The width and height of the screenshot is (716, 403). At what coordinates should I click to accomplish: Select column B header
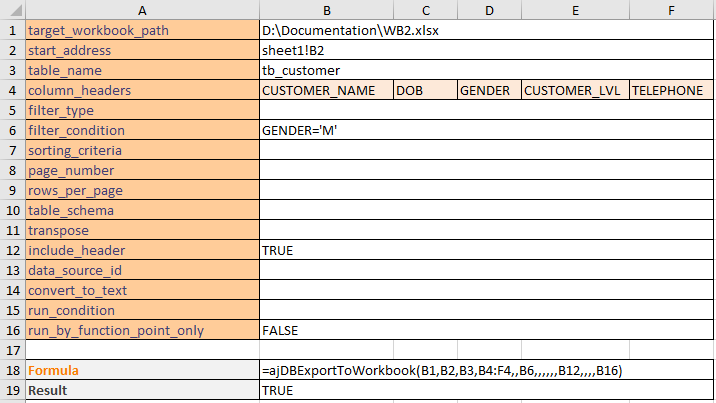(x=326, y=10)
